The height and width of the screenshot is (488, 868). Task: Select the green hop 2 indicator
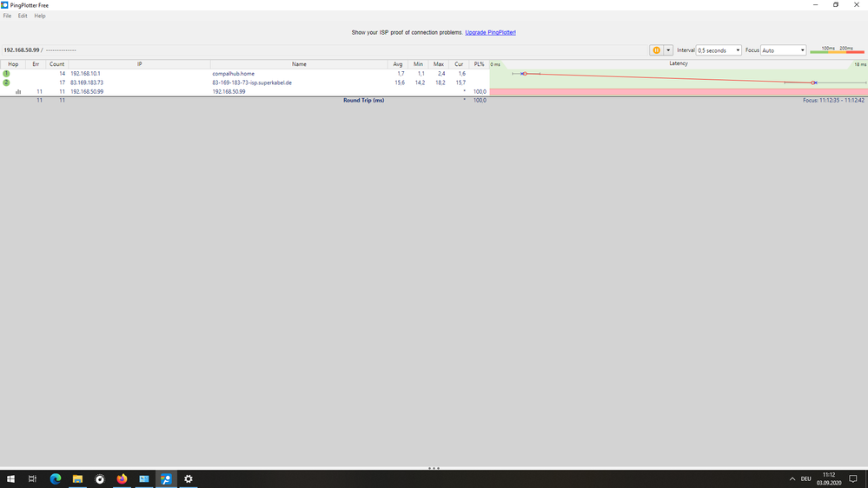(x=6, y=82)
